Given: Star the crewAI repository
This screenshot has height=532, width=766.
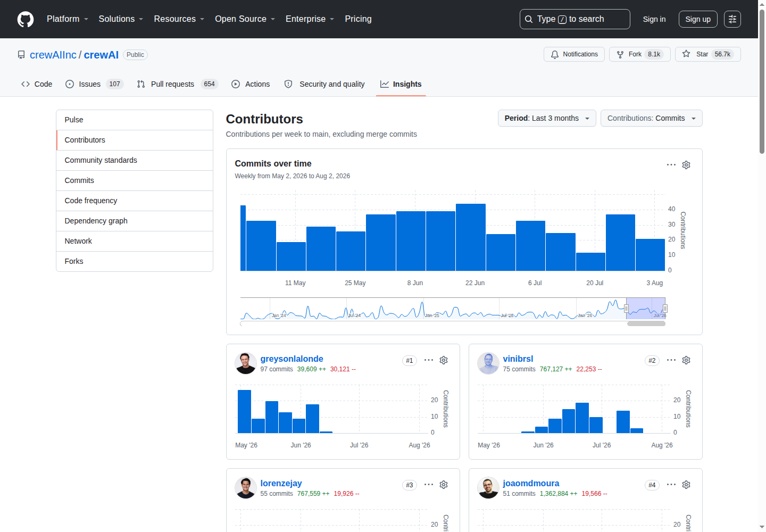Looking at the screenshot, I should pos(708,54).
